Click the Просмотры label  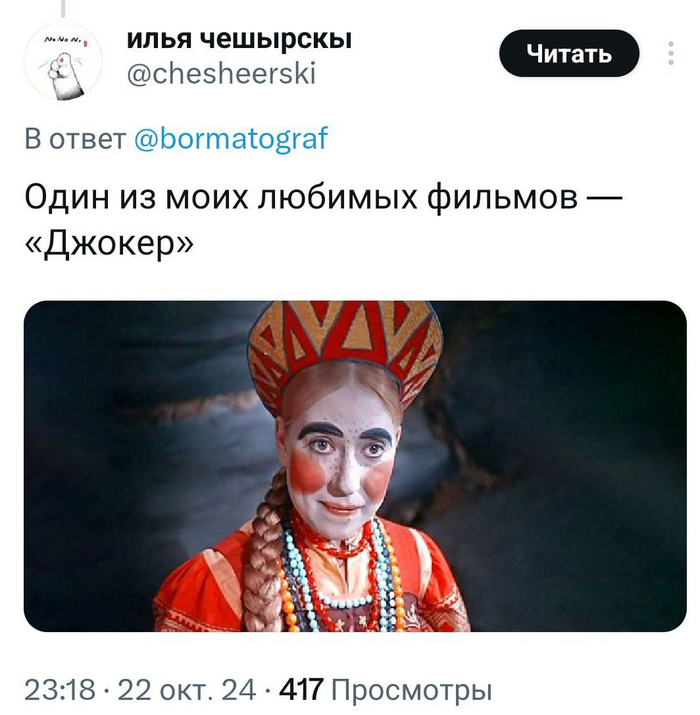tap(412, 689)
